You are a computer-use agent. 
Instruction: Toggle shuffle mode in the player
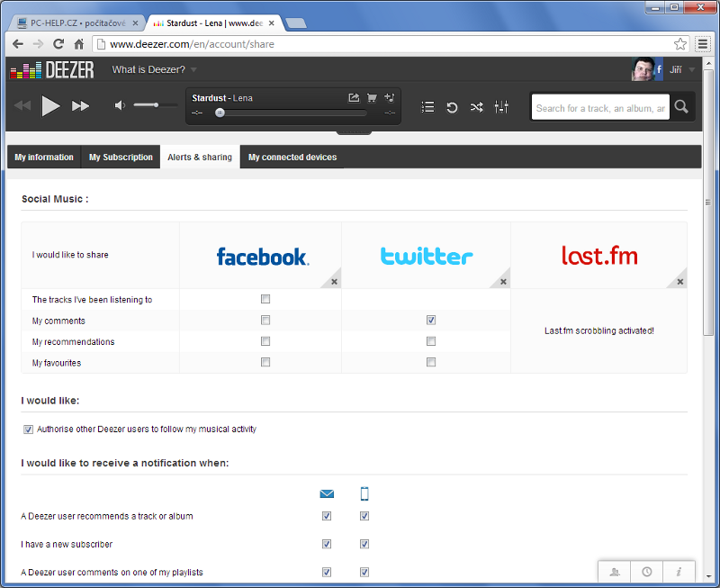(476, 107)
